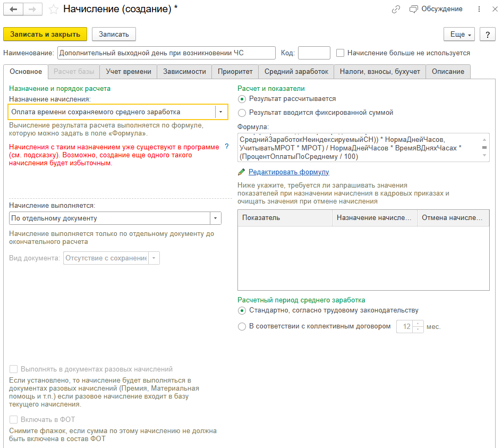Image resolution: width=502 pixels, height=448 pixels.
Task: Close the Начисление form
Action: 495,9
